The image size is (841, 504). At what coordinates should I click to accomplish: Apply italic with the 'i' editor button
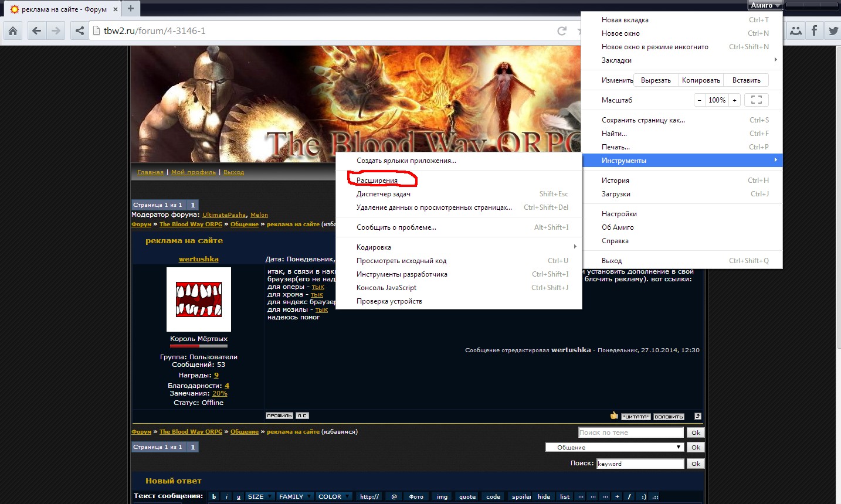227,496
